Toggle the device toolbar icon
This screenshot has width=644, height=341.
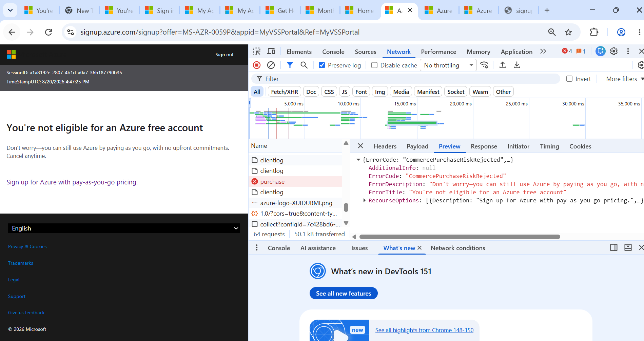[271, 52]
